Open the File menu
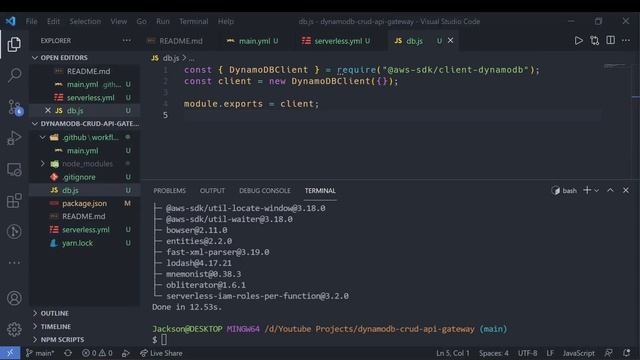The width and height of the screenshot is (640, 360). coord(31,21)
